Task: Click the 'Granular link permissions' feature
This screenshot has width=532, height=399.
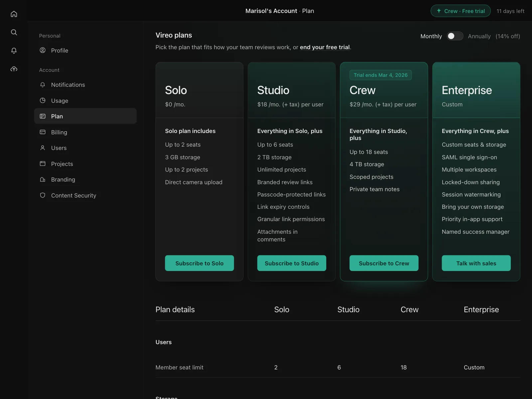Action: coord(291,219)
